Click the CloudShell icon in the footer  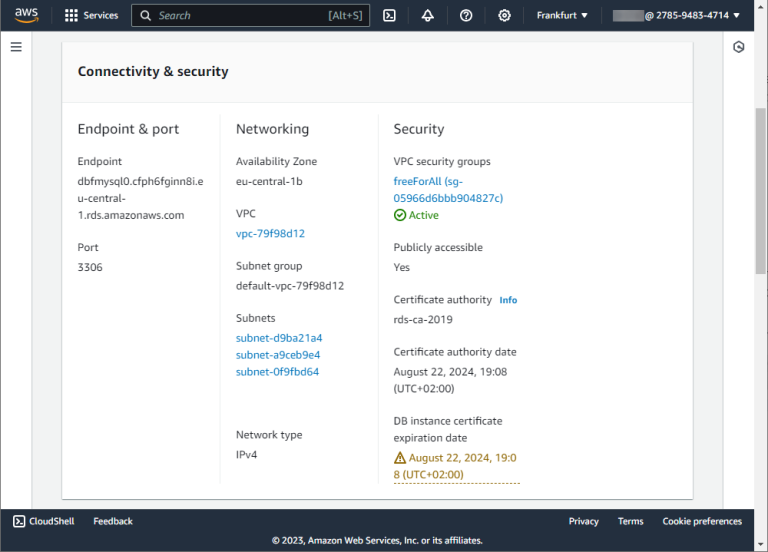pyautogui.click(x=19, y=521)
